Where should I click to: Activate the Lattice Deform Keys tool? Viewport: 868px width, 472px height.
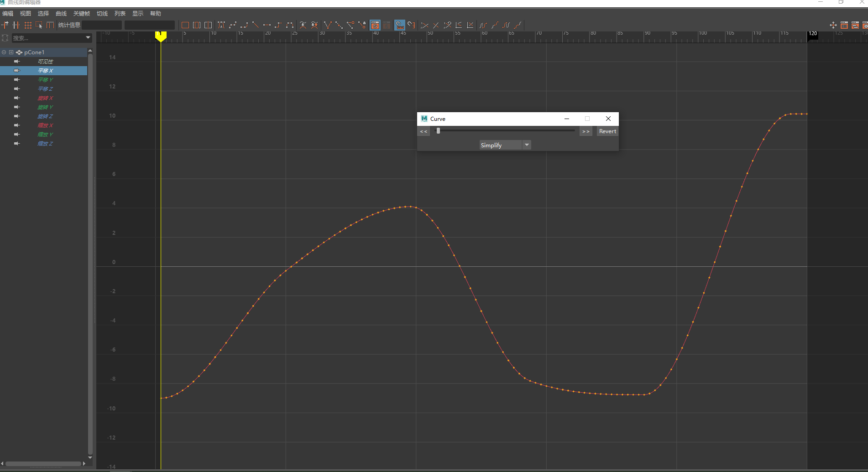point(28,25)
